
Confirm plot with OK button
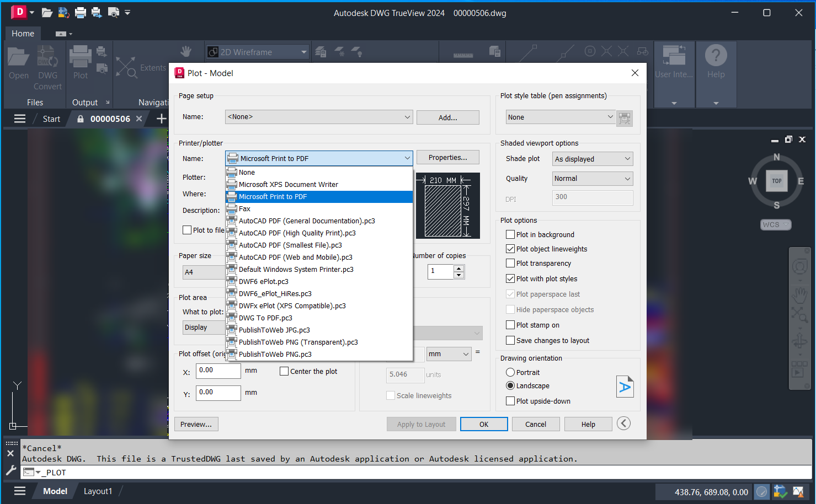(x=484, y=424)
